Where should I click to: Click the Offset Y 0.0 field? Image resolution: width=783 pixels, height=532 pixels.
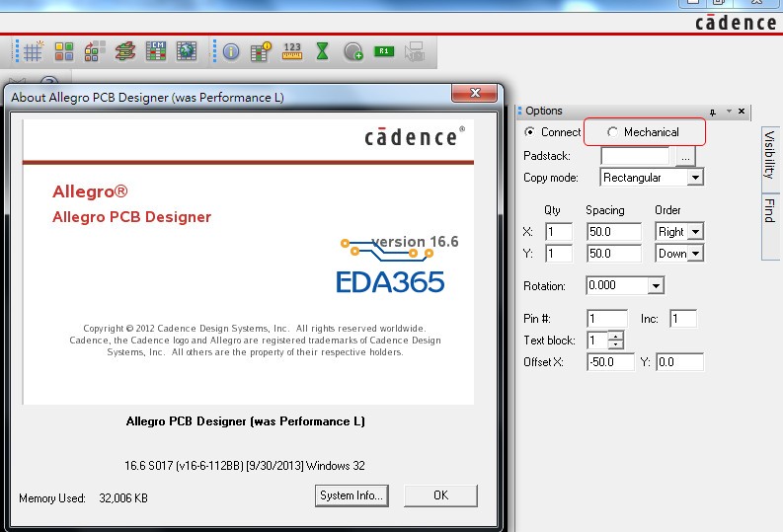pyautogui.click(x=679, y=362)
